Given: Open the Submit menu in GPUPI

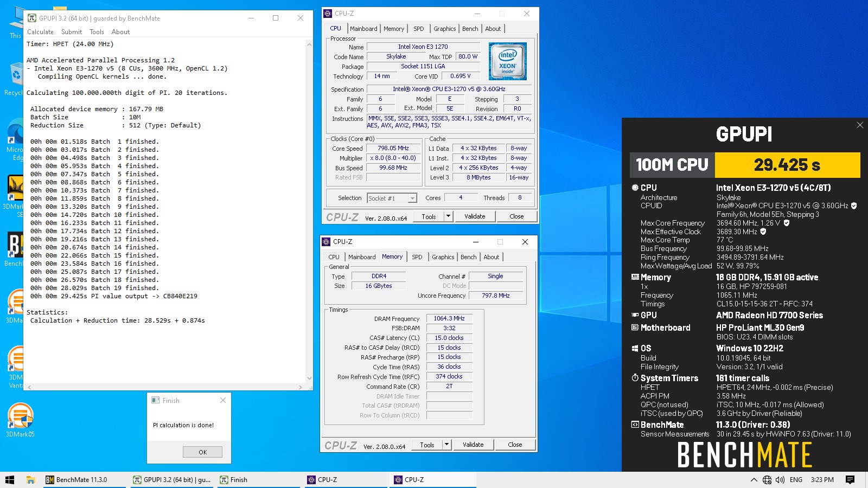Looking at the screenshot, I should (x=72, y=32).
